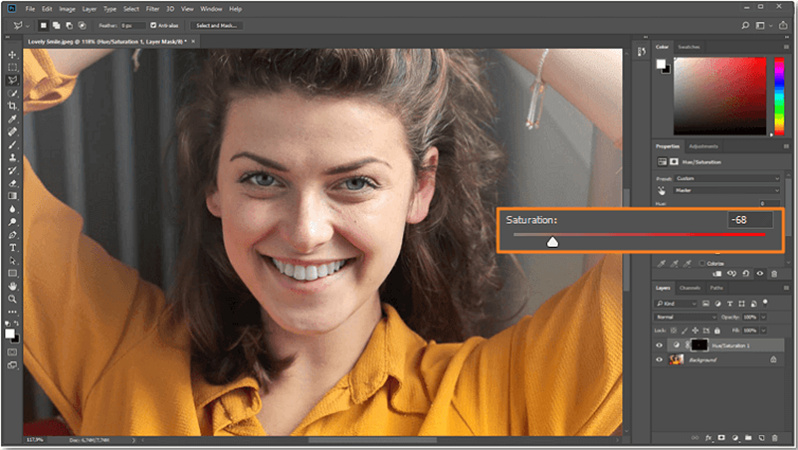Screen dimensions: 798x450
Task: Click the Saturation slider handle
Action: pyautogui.click(x=552, y=240)
